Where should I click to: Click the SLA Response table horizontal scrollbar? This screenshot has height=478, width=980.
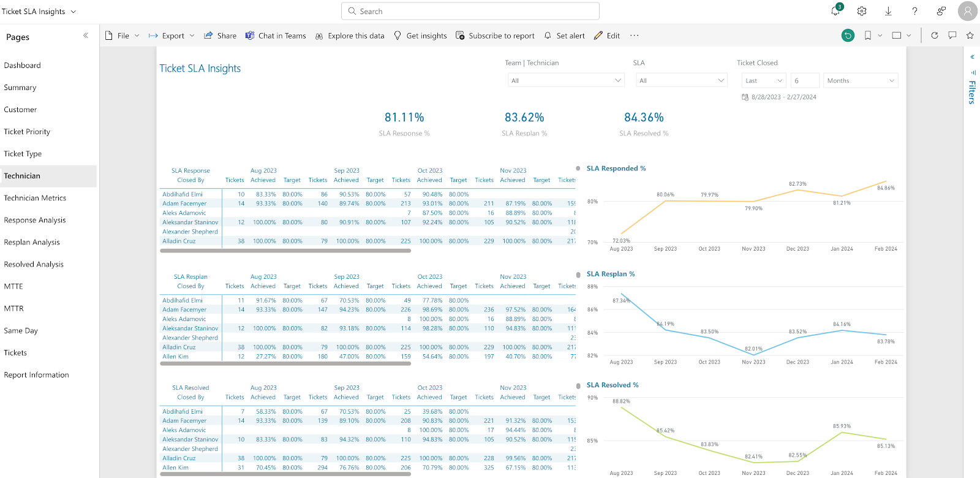[285, 250]
